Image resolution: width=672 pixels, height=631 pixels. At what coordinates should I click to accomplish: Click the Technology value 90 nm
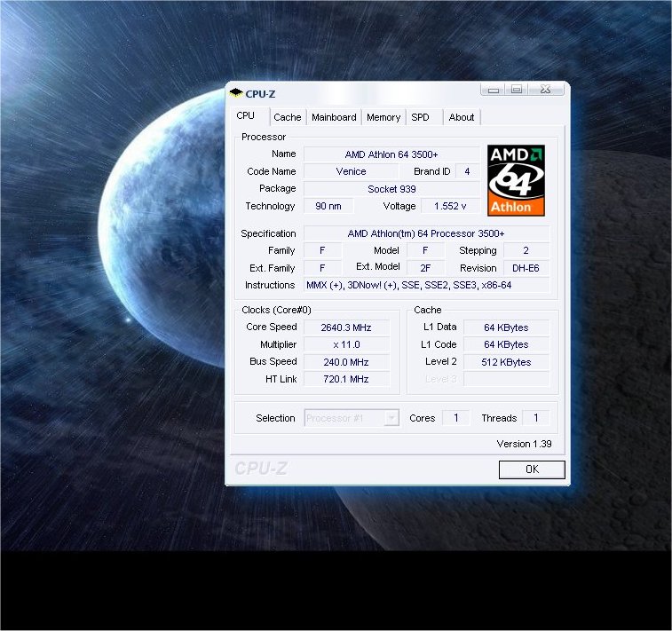coord(328,206)
